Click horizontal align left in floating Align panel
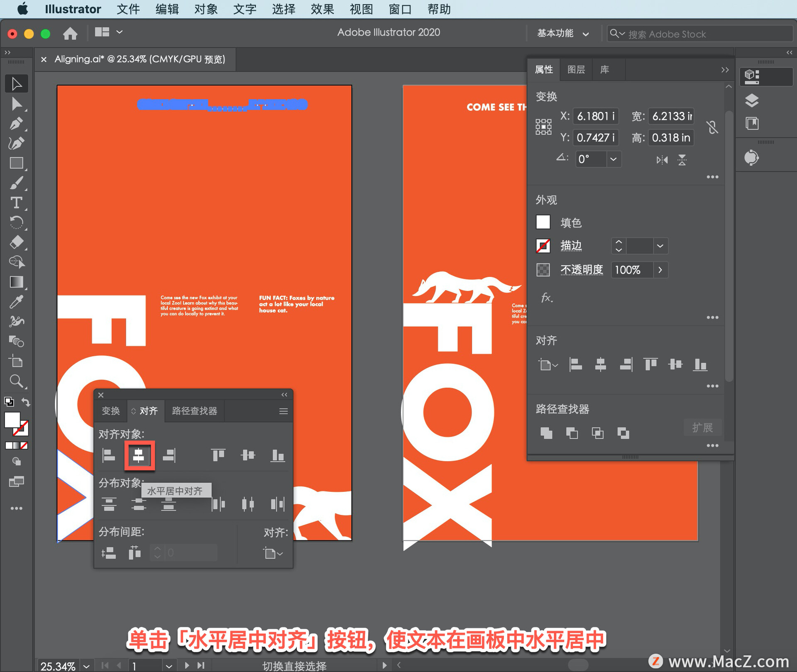This screenshot has height=672, width=797. 109,455
